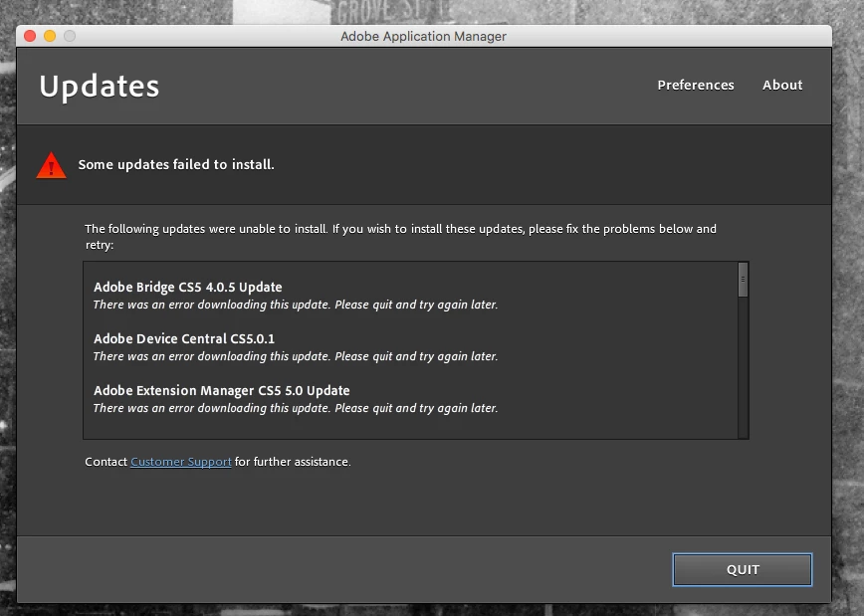
Task: Click the QUIT button
Action: click(x=743, y=569)
